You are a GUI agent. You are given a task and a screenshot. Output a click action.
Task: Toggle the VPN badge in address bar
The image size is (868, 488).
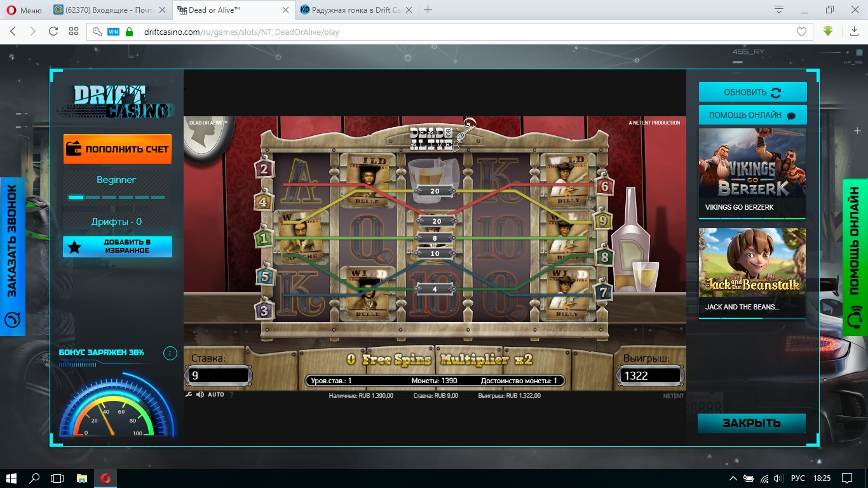click(x=113, y=32)
